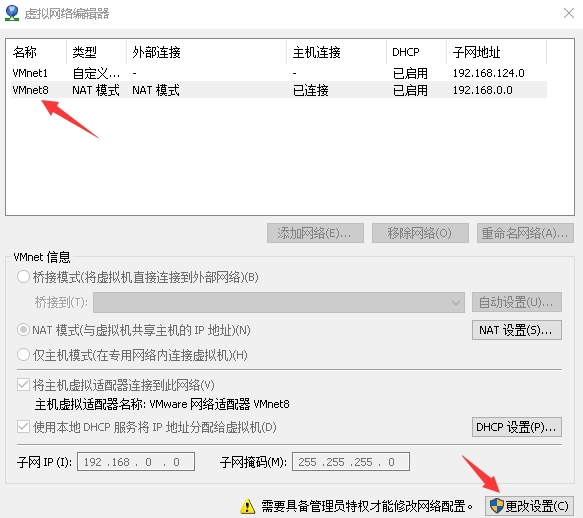Viewport: 583px width, 518px height.
Task: Click subnet address 192.168.0.0 cell
Action: pos(482,90)
